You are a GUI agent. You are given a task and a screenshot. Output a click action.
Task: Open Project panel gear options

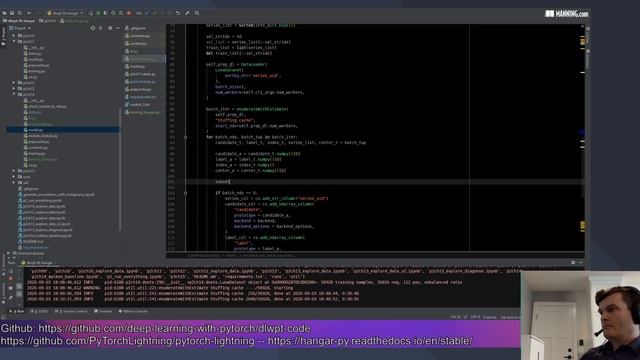[x=110, y=28]
